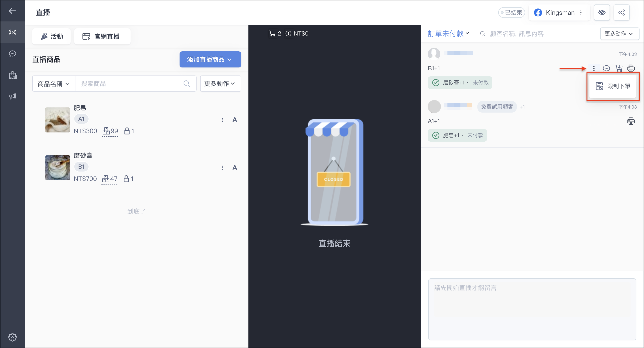The width and height of the screenshot is (644, 348).
Task: Open the 商品名稱 filter dropdown
Action: tap(54, 84)
